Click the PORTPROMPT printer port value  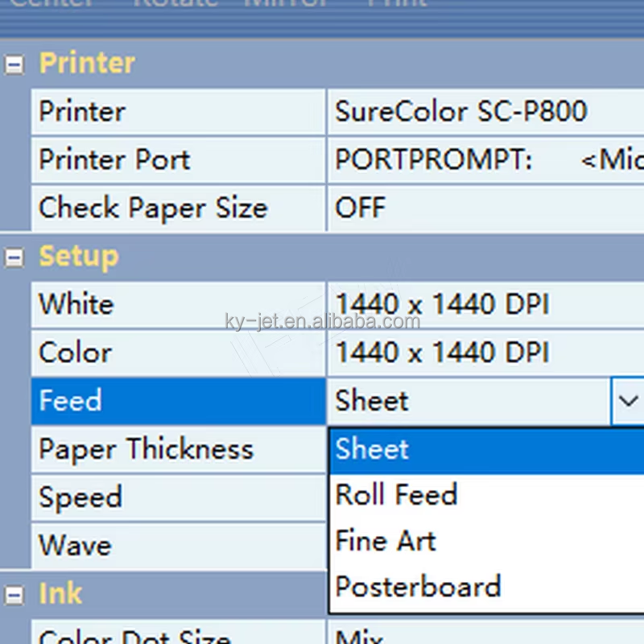coord(486,160)
